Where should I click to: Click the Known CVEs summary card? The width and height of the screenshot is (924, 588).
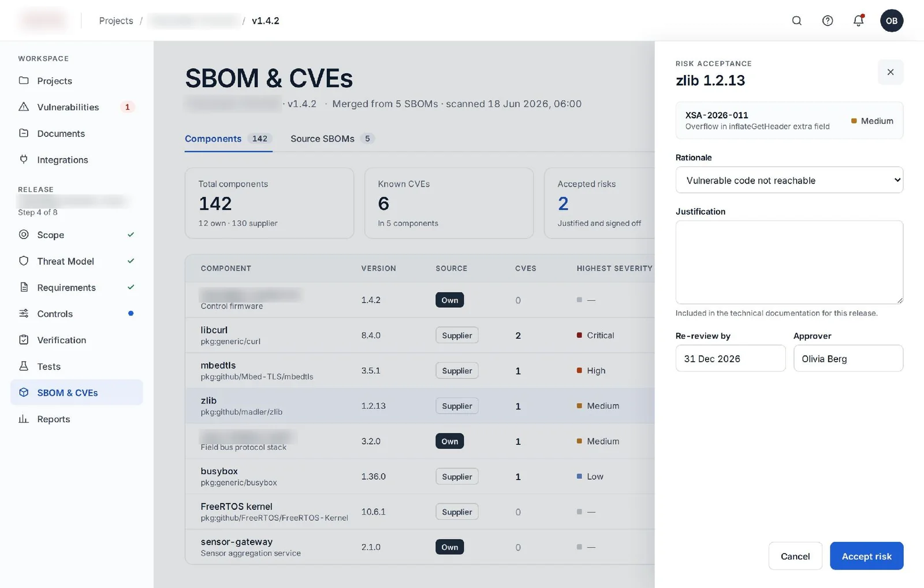pos(449,203)
